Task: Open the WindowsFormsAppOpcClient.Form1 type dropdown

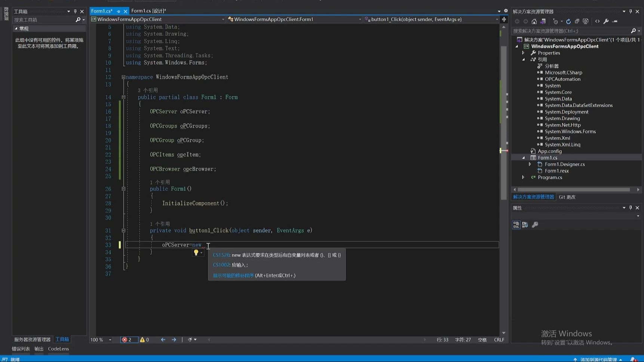Action: [x=294, y=19]
